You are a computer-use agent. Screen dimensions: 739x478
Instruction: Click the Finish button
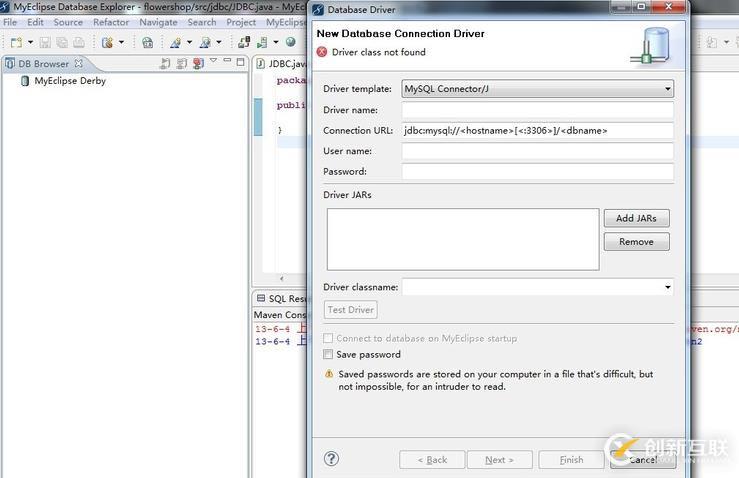click(x=572, y=460)
